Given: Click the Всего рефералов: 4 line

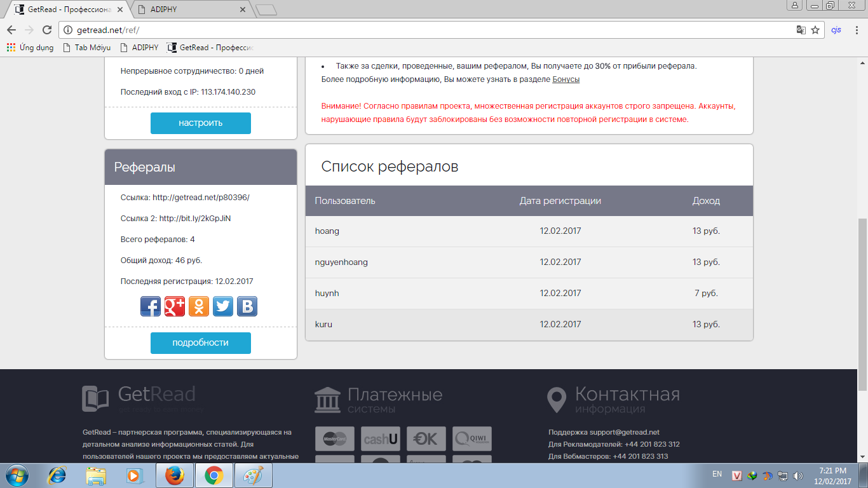Looking at the screenshot, I should pos(158,240).
